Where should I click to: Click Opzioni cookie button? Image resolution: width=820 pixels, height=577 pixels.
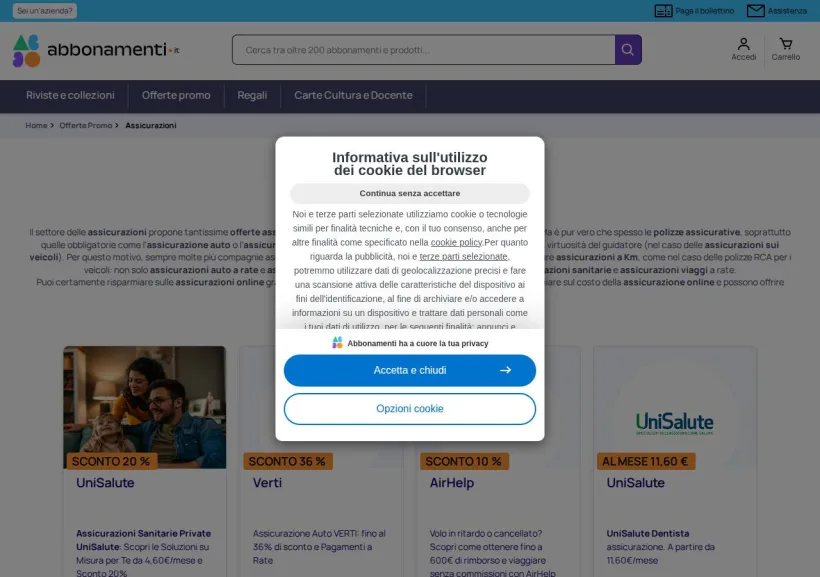tap(410, 409)
